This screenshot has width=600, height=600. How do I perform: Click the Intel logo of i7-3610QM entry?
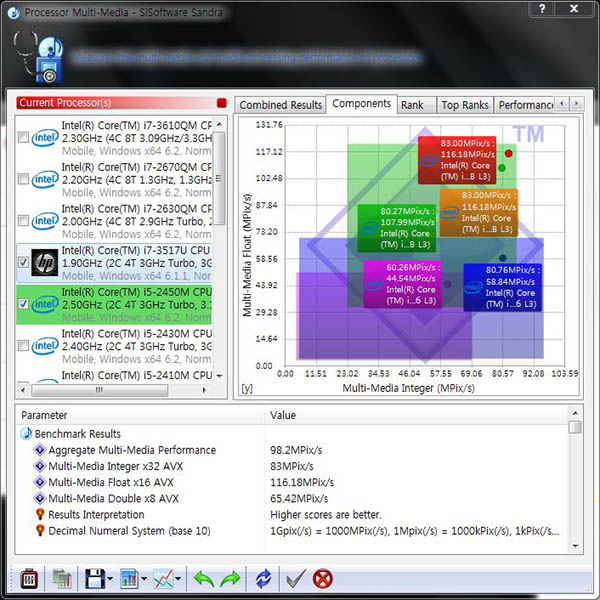(x=45, y=138)
